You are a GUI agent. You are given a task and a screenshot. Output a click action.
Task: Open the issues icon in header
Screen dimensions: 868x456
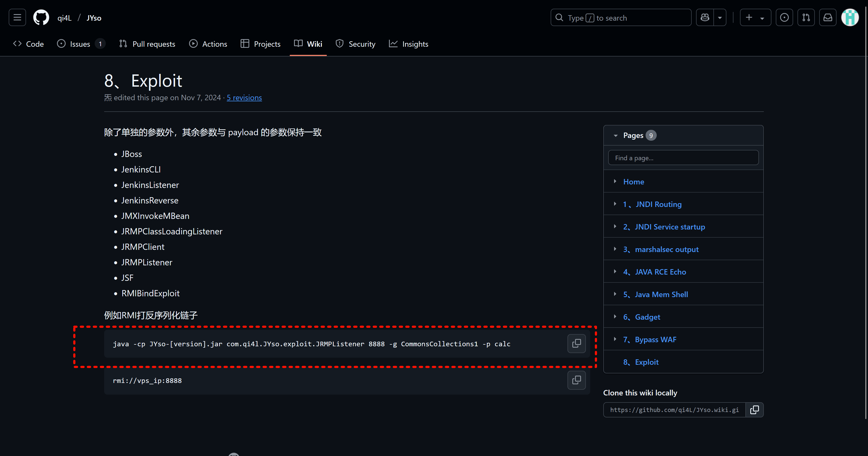point(784,18)
